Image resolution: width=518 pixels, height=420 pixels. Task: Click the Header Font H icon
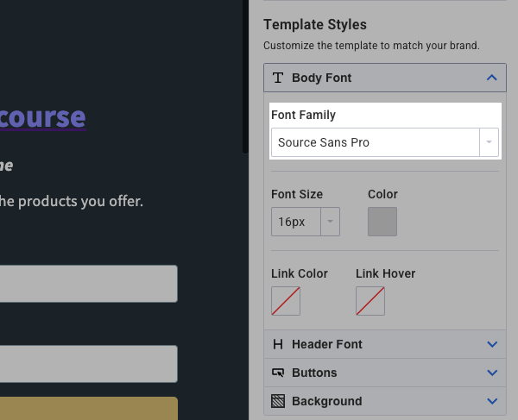[278, 344]
